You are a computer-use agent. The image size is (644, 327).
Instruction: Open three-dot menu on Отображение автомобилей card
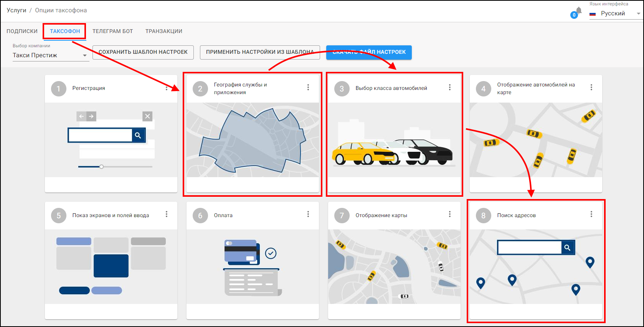pyautogui.click(x=591, y=88)
